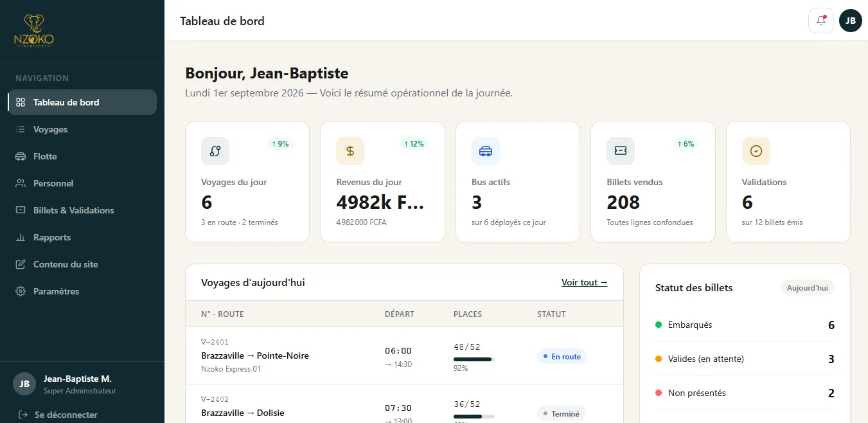Click the Personnel people icon in sidebar
The image size is (868, 423).
pyautogui.click(x=21, y=183)
